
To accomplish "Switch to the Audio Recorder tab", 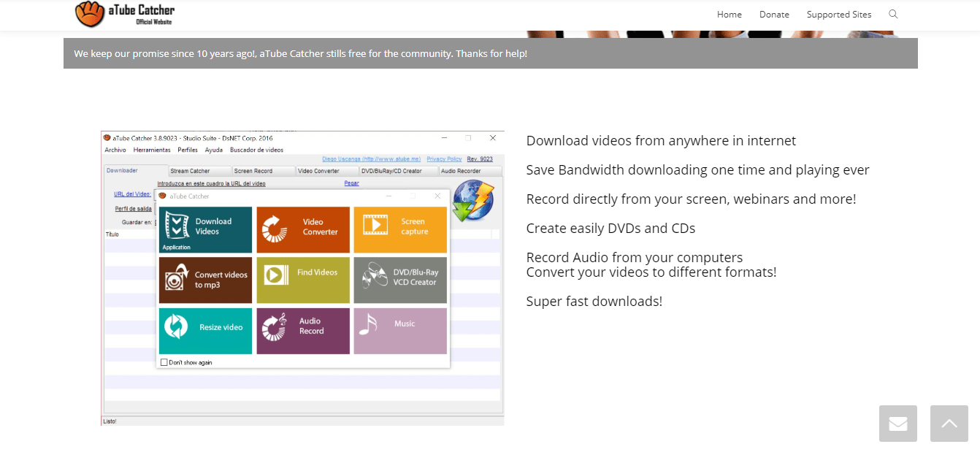I will click(470, 171).
